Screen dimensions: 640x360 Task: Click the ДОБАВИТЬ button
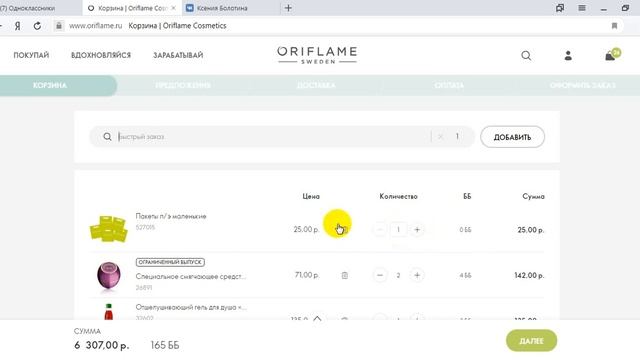(x=512, y=137)
